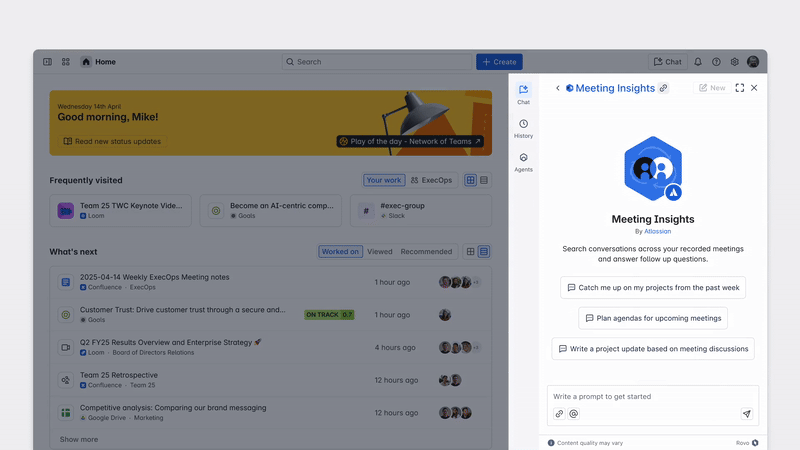The height and width of the screenshot is (450, 800).
Task: Click the send arrow in the prompt box
Action: click(746, 414)
